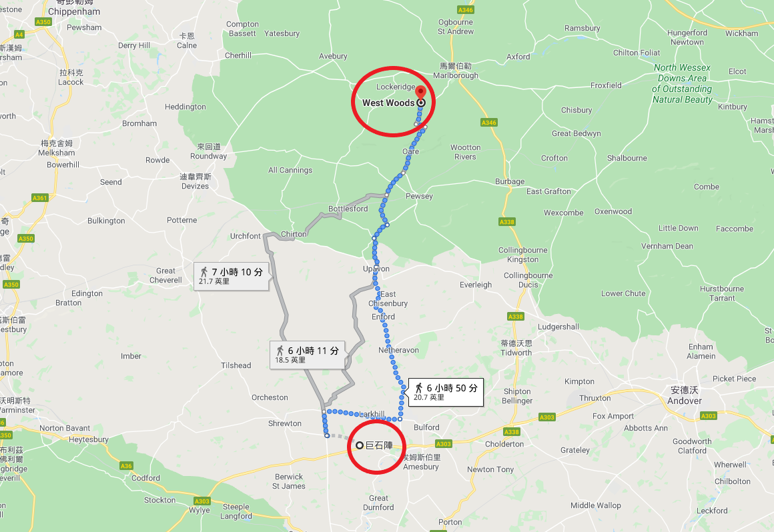
Task: Click the West Woods destination text label
Action: coord(388,103)
